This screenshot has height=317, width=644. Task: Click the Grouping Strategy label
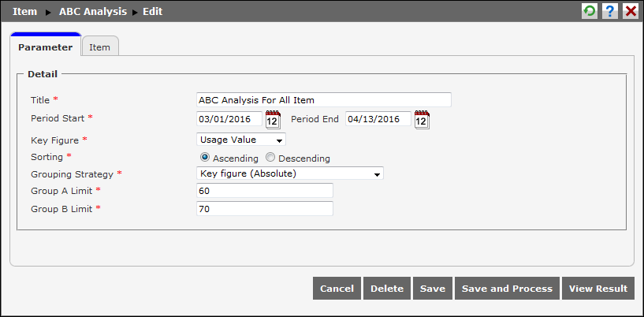pyautogui.click(x=72, y=174)
